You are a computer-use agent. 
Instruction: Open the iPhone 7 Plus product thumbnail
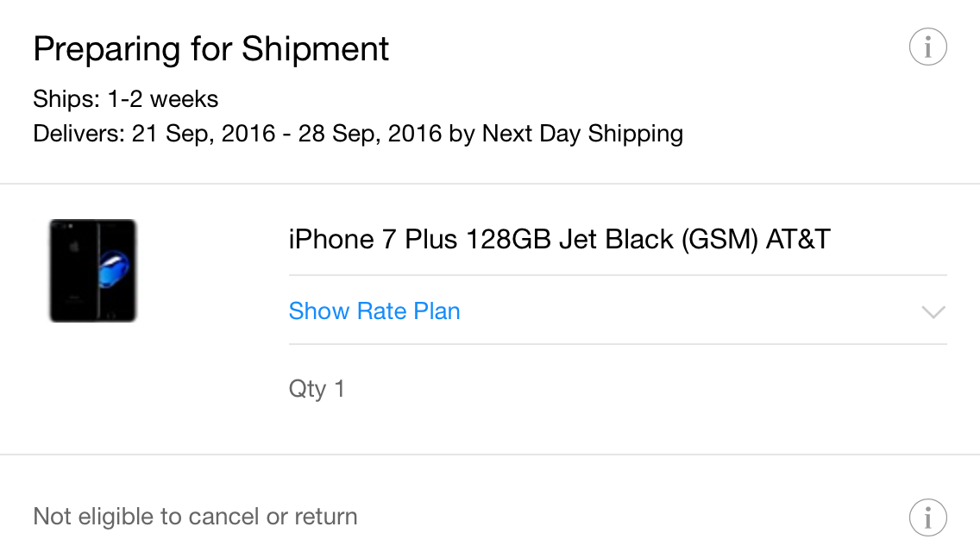93,271
